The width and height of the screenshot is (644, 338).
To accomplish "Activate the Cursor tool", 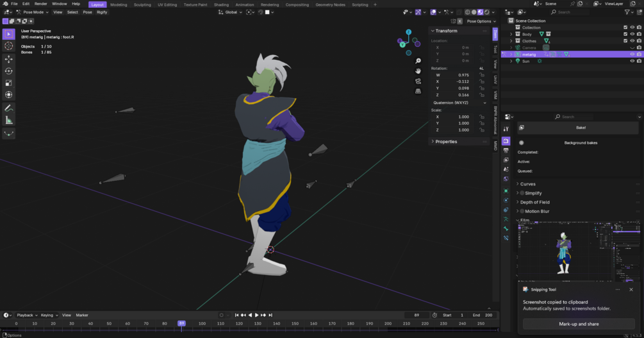I will 8,46.
